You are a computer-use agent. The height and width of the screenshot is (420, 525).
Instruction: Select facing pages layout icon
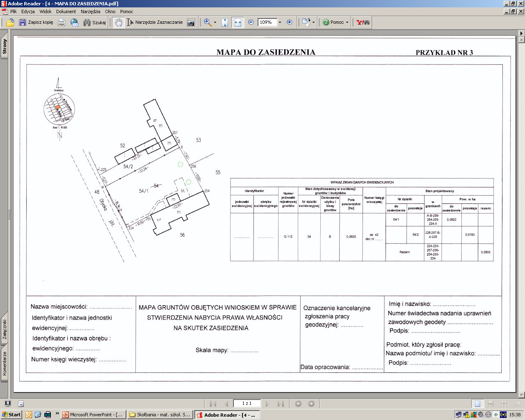[x=516, y=404]
